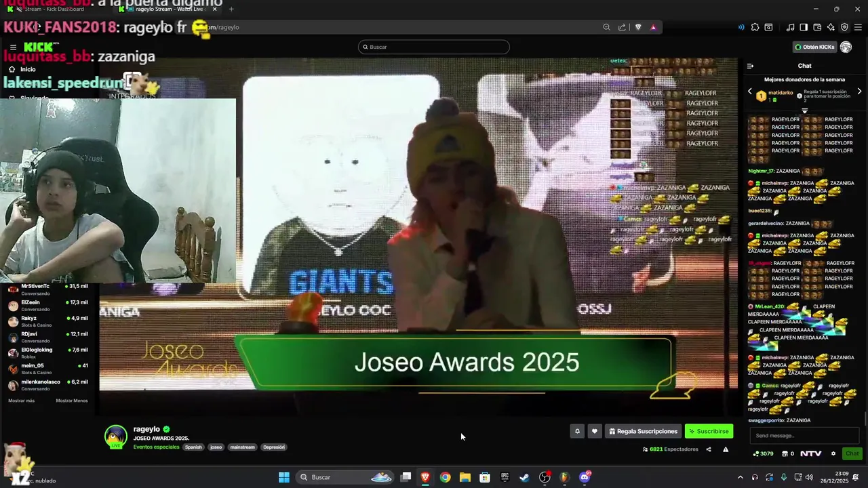The height and width of the screenshot is (488, 868).
Task: Collapse chat panel with arrow icon
Action: click(x=750, y=66)
